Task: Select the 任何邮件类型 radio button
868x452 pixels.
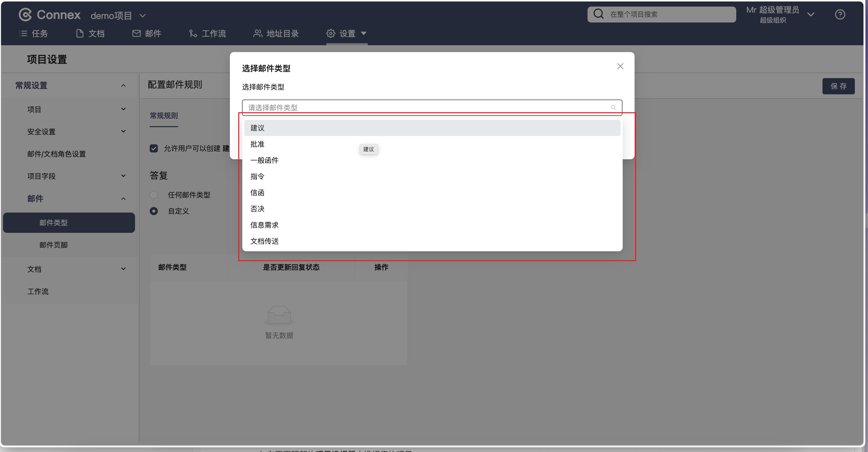Action: 154,195
